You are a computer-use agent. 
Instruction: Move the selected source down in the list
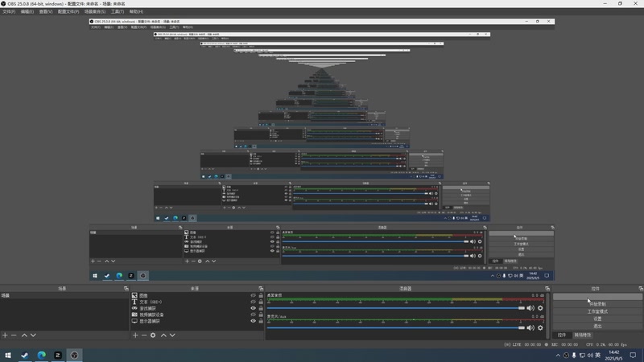point(172,335)
